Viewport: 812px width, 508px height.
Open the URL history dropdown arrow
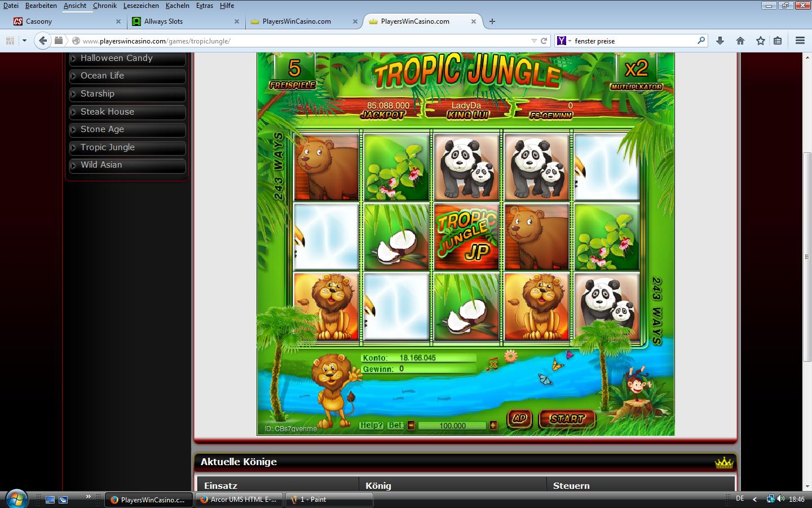tap(533, 41)
